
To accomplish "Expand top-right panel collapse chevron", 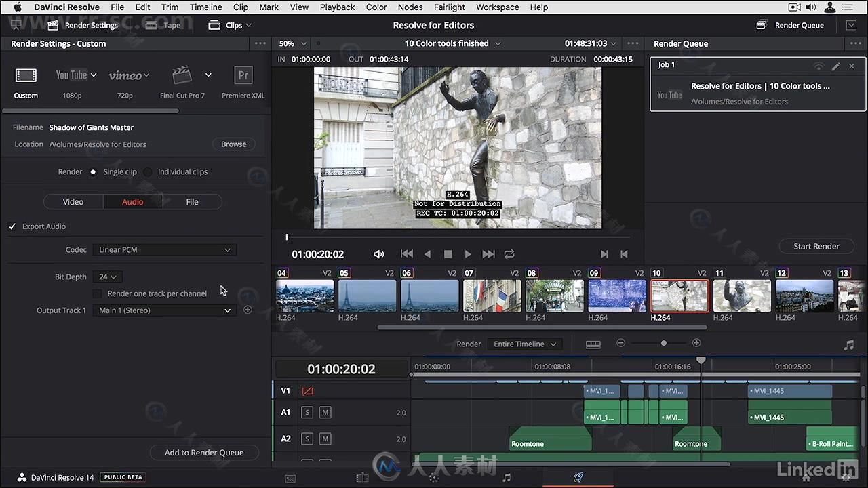I will pos(852,25).
